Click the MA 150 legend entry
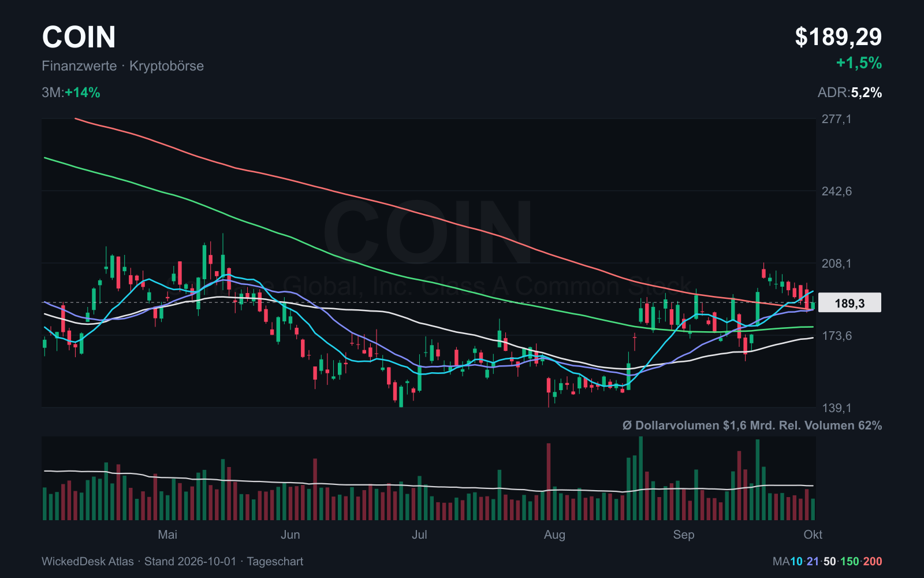Image resolution: width=924 pixels, height=578 pixels. click(x=850, y=561)
